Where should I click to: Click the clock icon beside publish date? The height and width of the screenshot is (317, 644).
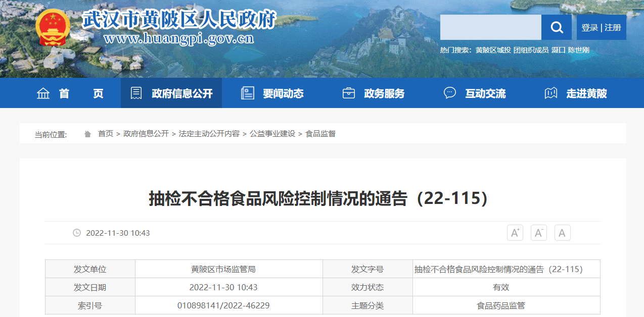tap(77, 233)
